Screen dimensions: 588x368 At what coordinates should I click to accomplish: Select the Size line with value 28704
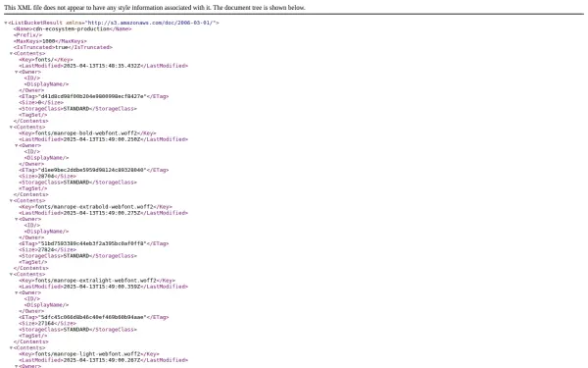48,176
